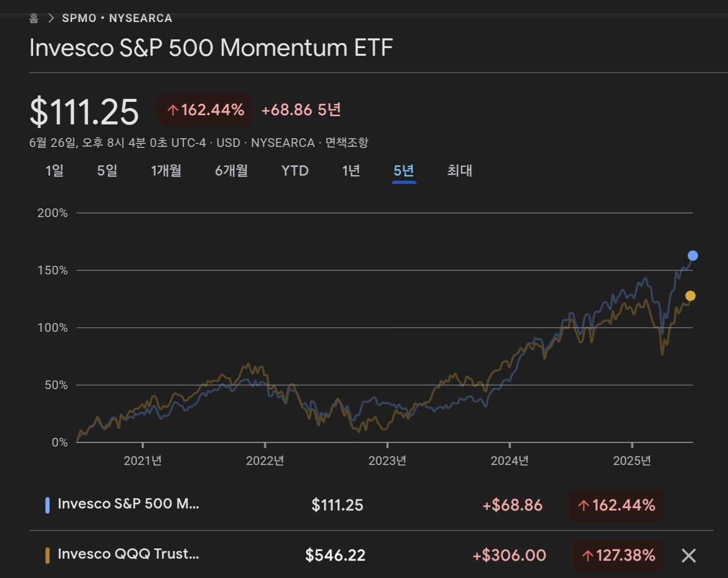Choose the 1년 time range
The image size is (728, 578).
351,170
